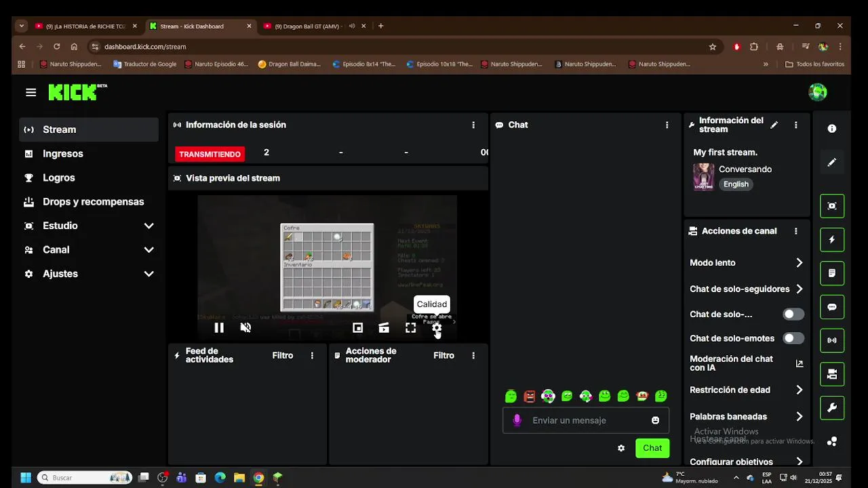Screen dimensions: 868x488
Task: Toggle Chat de solo-emotes switch
Action: [793, 338]
